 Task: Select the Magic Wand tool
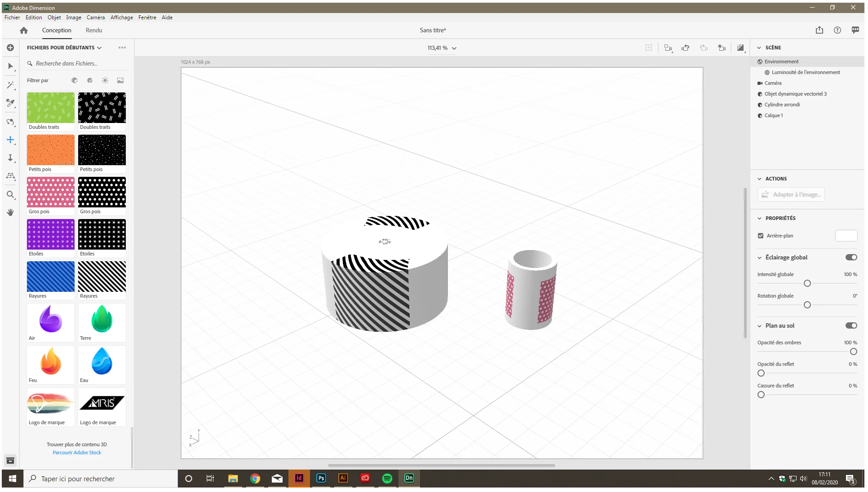coord(10,85)
